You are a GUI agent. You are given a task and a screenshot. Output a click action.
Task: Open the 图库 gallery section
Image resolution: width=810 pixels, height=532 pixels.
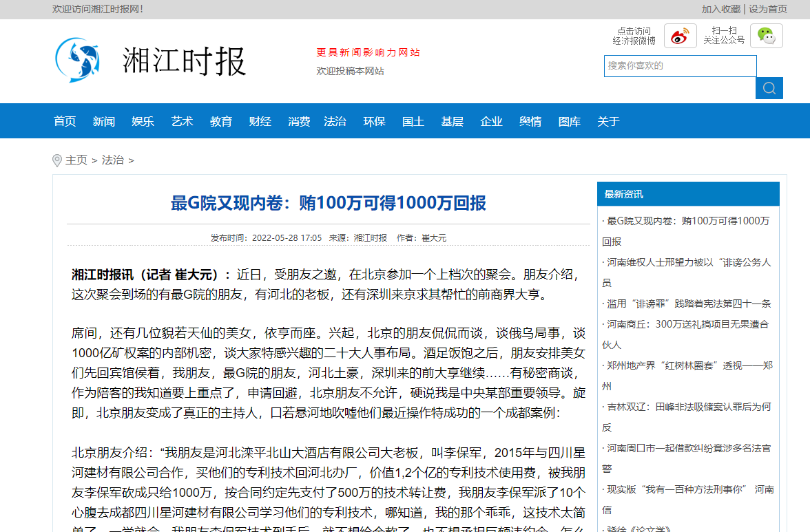[570, 121]
